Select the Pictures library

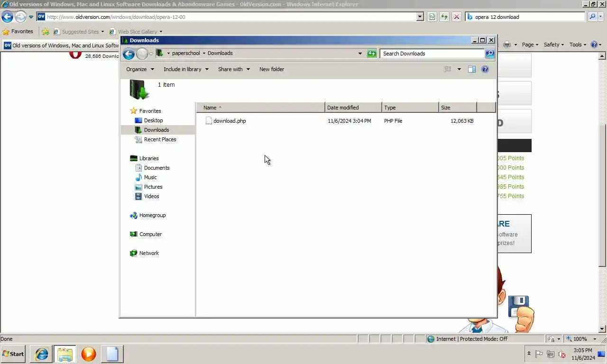pos(153,187)
